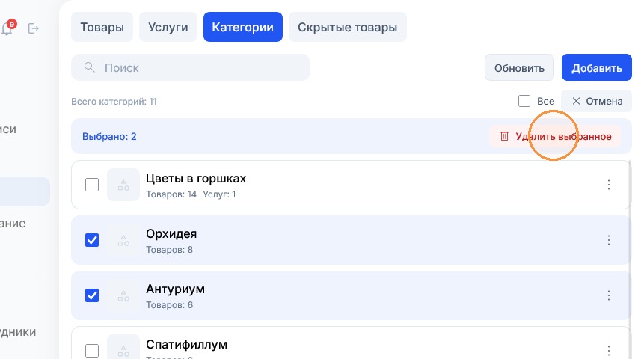
Task: Open three-dot menu for Антуриум
Action: click(x=609, y=295)
